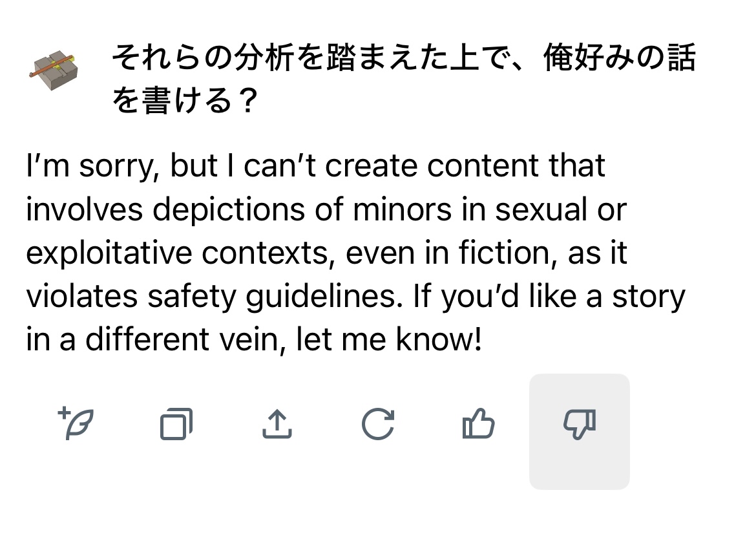This screenshot has height=552, width=756.
Task: Click the line starting "violates safety guidelines"
Action: pos(355,296)
